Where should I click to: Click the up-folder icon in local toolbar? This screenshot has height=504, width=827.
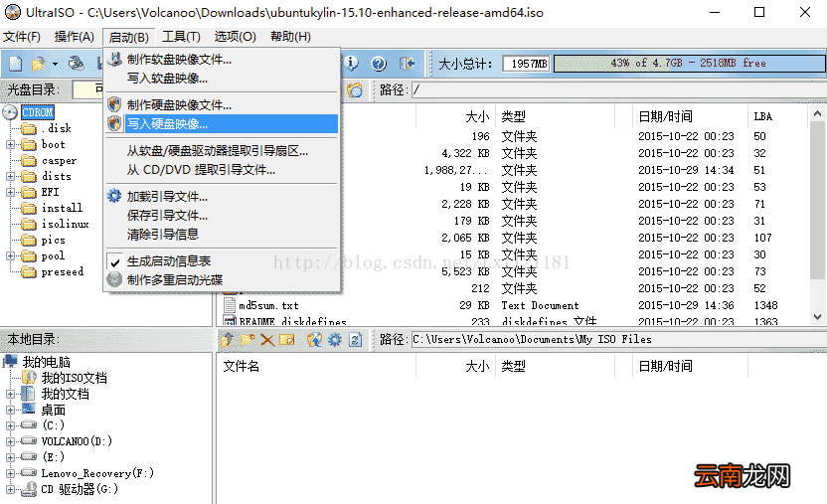(228, 340)
